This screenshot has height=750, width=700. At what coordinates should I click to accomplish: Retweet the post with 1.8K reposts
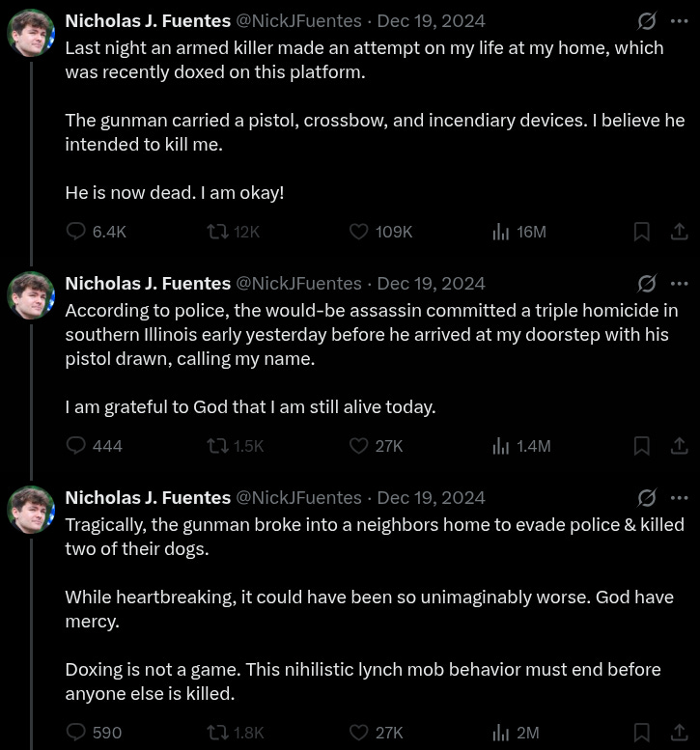[218, 733]
